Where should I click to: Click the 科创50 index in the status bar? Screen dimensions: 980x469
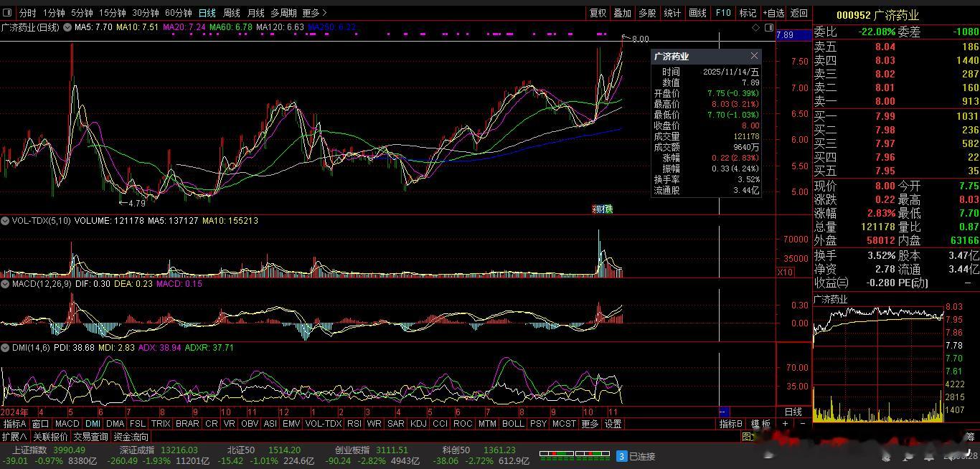(x=456, y=450)
